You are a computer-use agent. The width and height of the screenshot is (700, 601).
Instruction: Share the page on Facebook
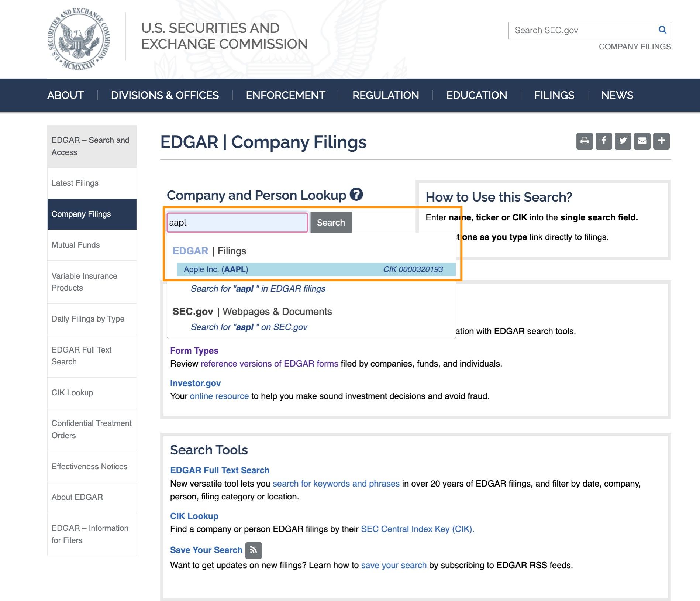pos(604,141)
